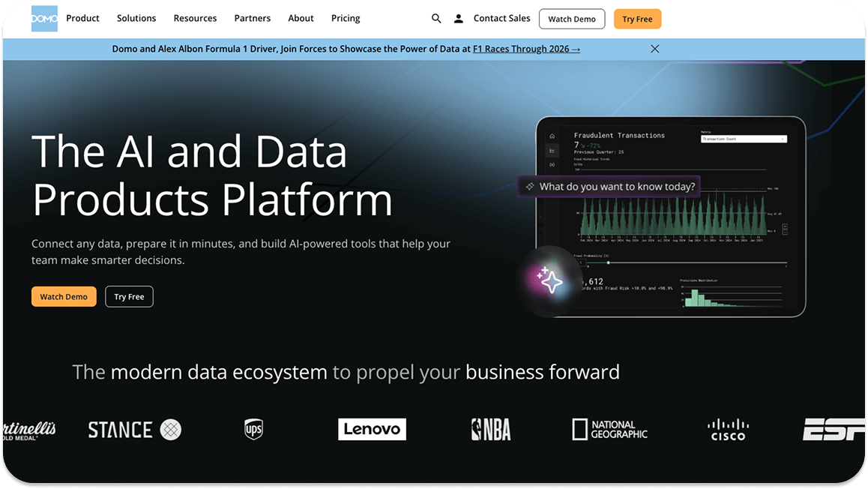Click the orange Try Free button
Screen dimensions: 868x489
pyautogui.click(x=637, y=18)
